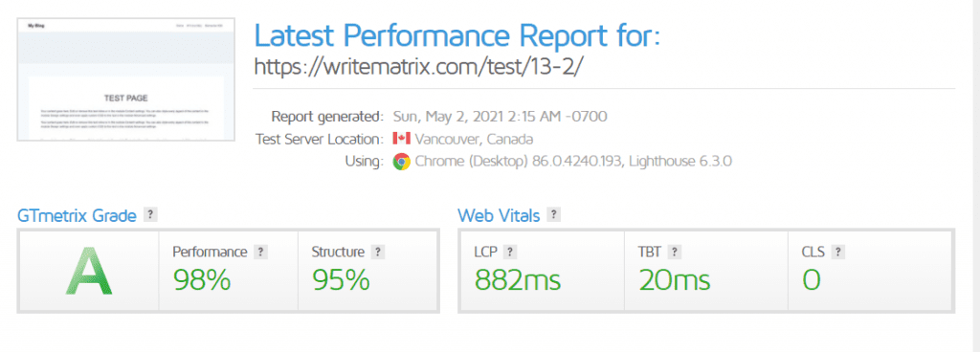The image size is (980, 352).
Task: Click the 882ms LCP value
Action: coord(518,280)
